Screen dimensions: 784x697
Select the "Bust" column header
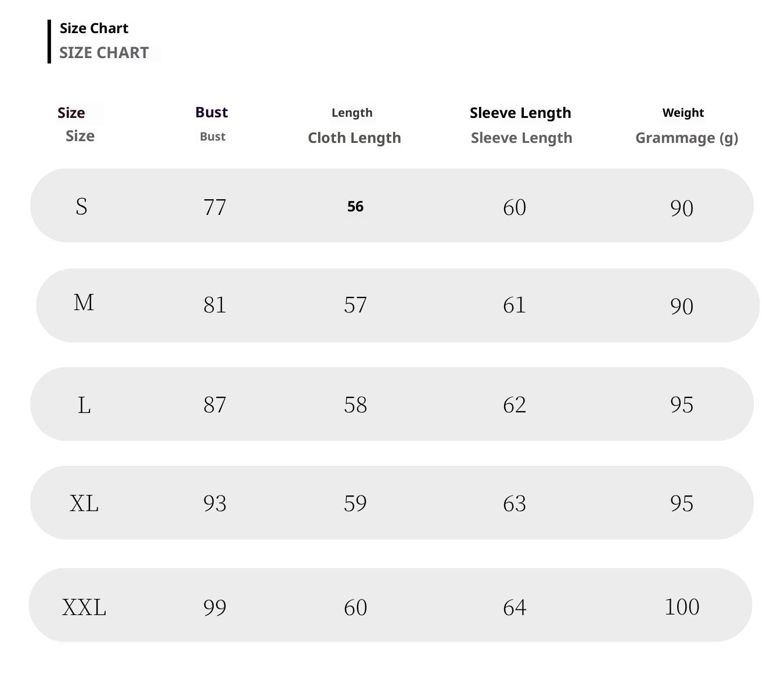click(211, 112)
